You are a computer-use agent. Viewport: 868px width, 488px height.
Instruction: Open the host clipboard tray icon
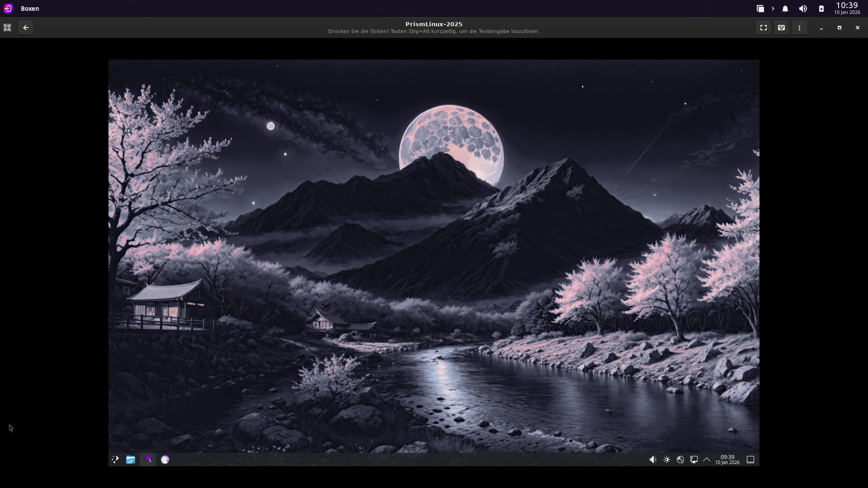pos(760,9)
